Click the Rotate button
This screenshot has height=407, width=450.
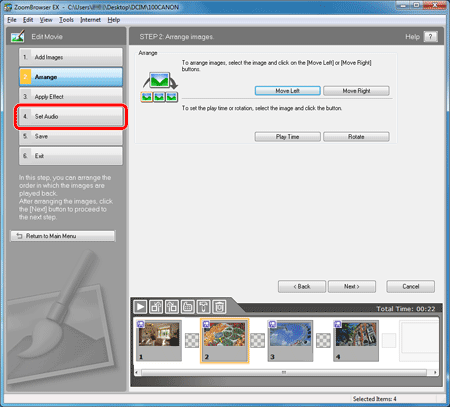[x=356, y=137]
